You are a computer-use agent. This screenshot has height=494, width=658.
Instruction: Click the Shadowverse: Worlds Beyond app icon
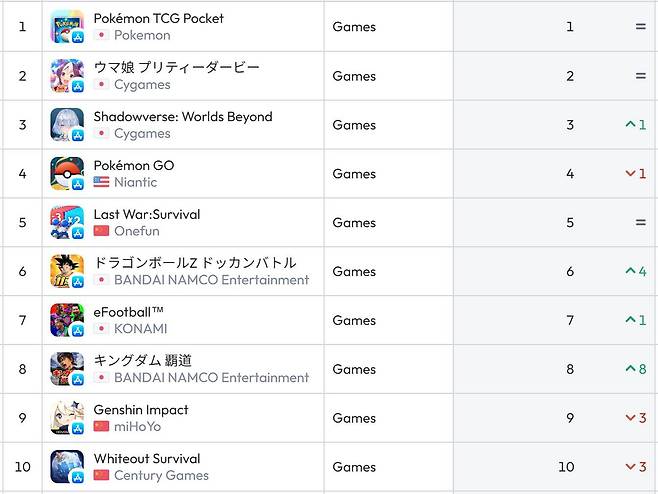point(67,125)
